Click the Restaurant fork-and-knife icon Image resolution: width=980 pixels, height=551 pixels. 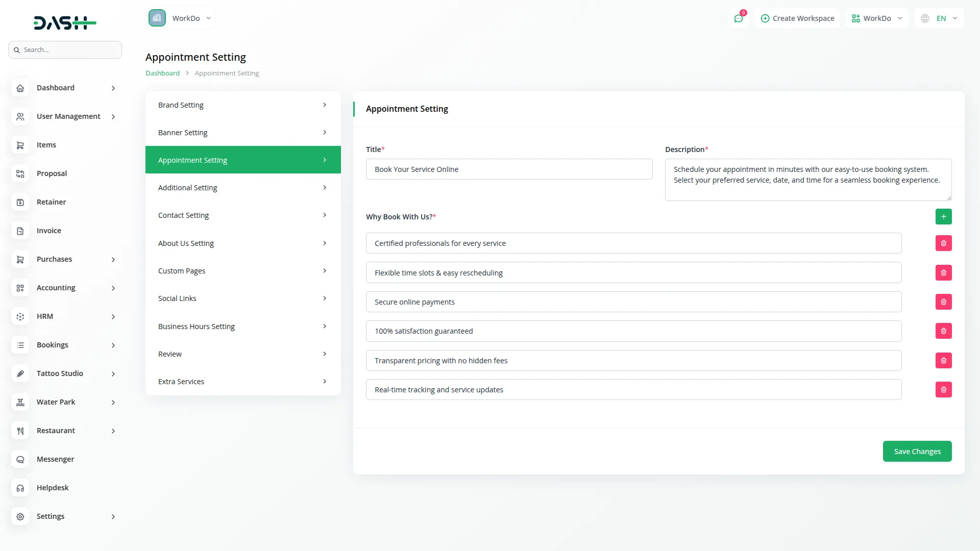(x=20, y=431)
